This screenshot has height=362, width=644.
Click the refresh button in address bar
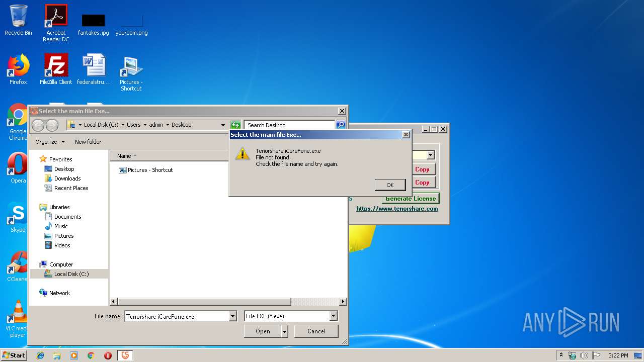click(235, 125)
